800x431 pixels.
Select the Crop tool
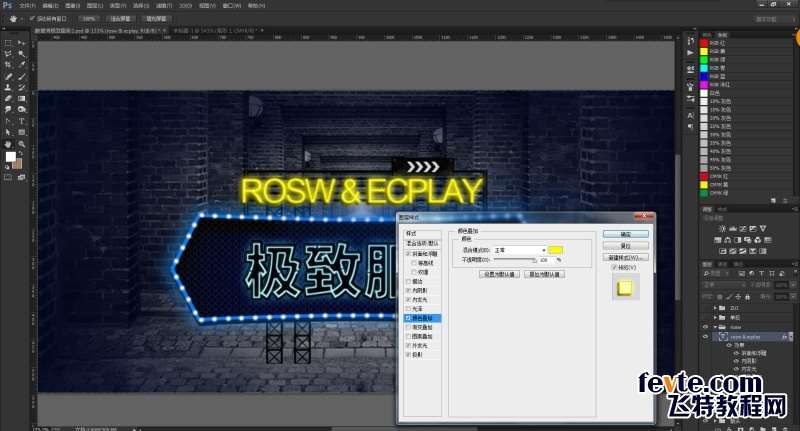pos(8,65)
